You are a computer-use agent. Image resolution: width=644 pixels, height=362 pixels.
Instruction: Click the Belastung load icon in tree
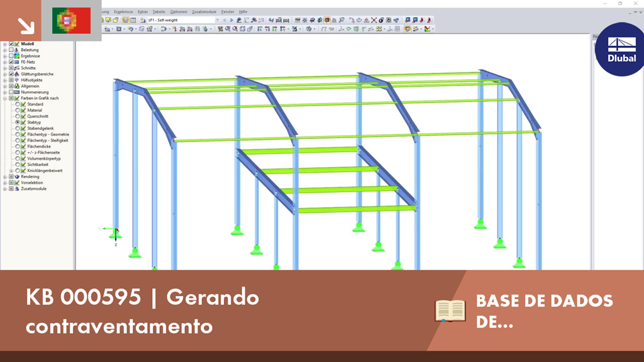coord(17,50)
